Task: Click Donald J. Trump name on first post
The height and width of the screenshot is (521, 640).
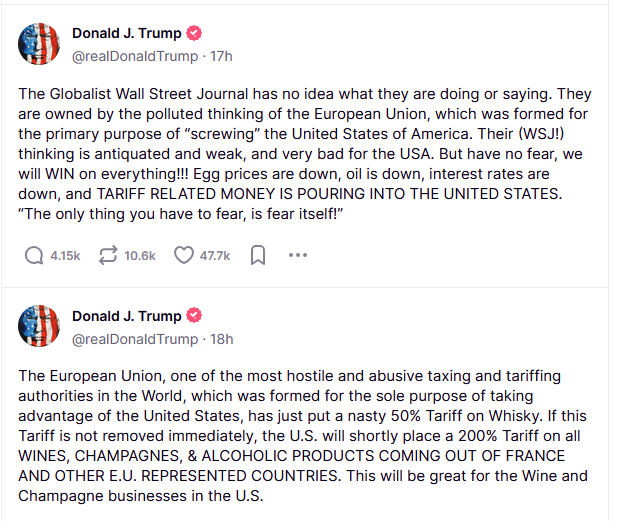Action: [x=127, y=33]
